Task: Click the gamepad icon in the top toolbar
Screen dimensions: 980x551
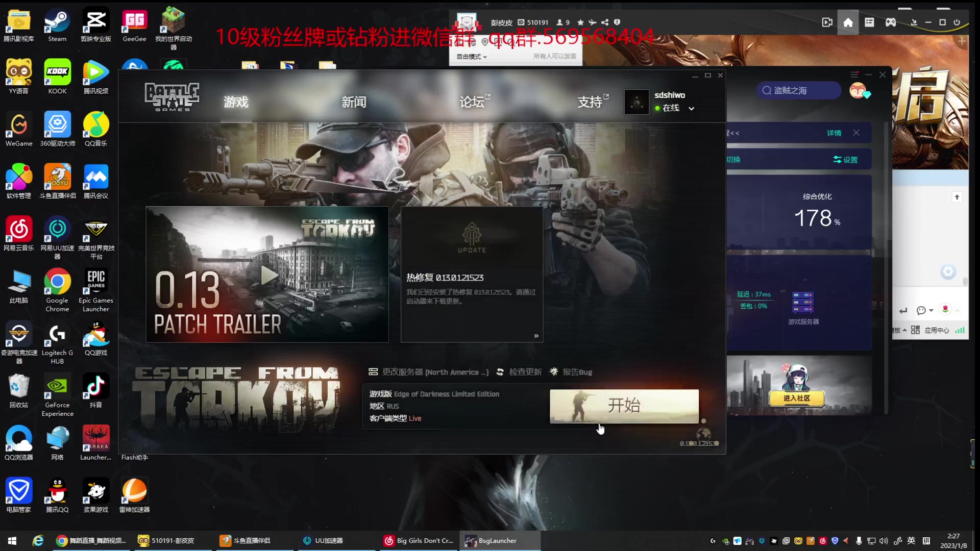Action: pyautogui.click(x=891, y=22)
